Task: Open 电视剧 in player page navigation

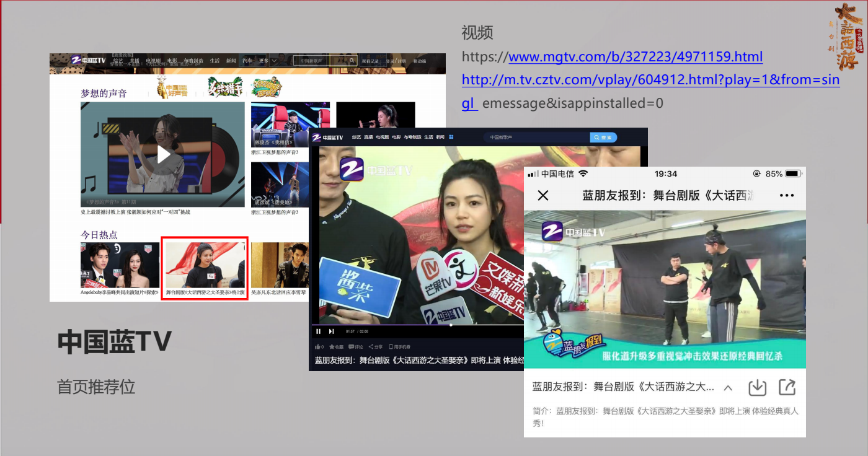Action: point(382,137)
